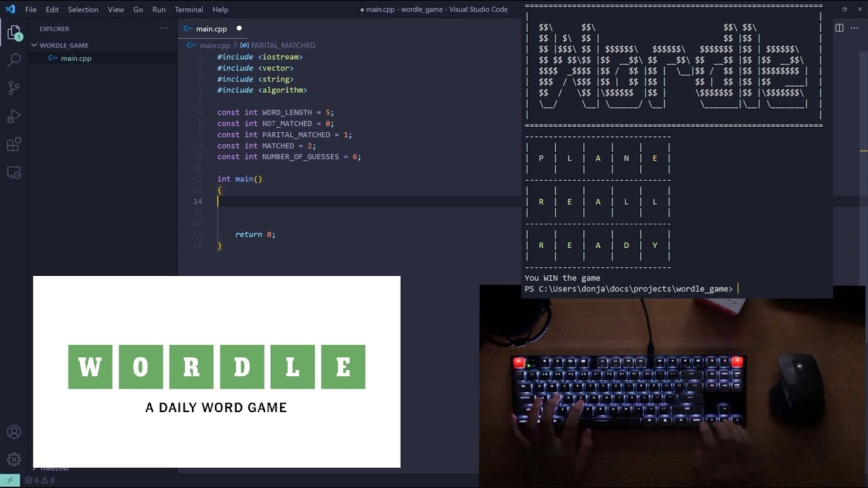Viewport: 868px width, 488px height.
Task: Click 'const int WORD_LENGTH = 5;' line
Action: click(x=275, y=113)
